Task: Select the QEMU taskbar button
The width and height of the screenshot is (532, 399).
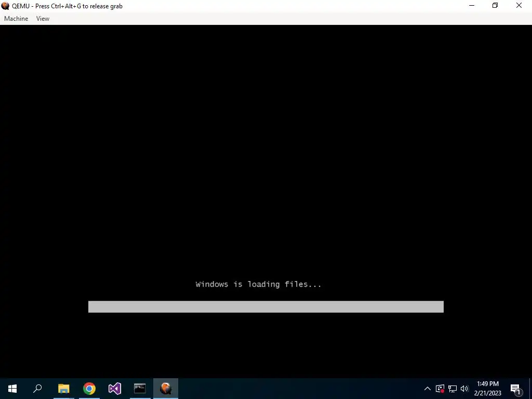Action: 166,389
